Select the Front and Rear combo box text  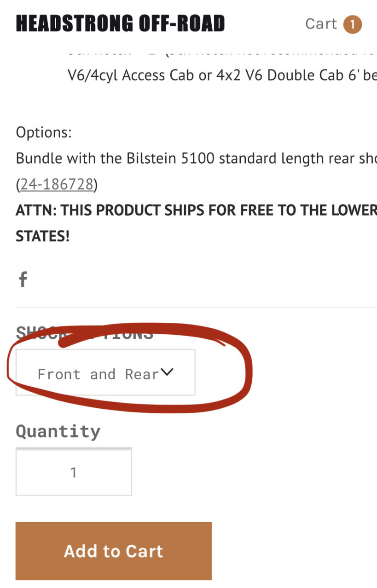click(x=98, y=374)
